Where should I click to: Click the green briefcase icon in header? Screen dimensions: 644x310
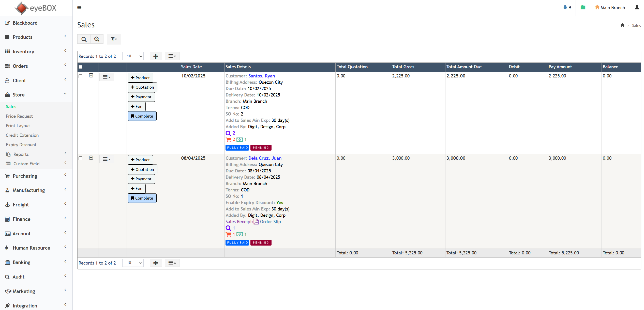[583, 7]
